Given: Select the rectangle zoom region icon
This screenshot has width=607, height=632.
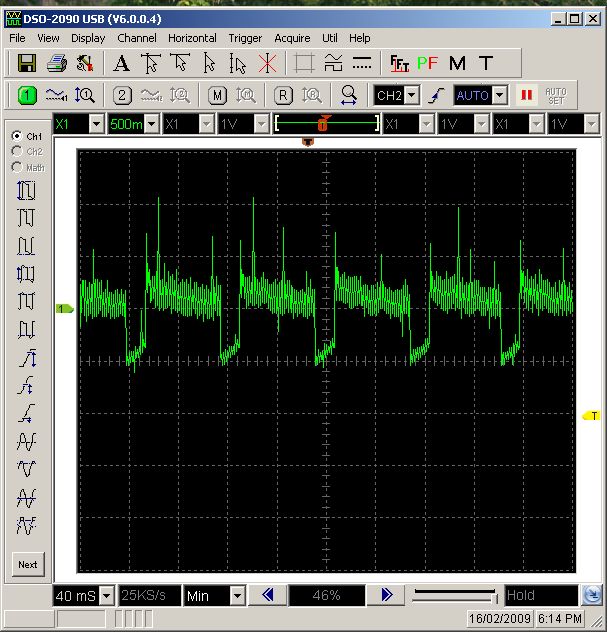Looking at the screenshot, I should point(304,63).
